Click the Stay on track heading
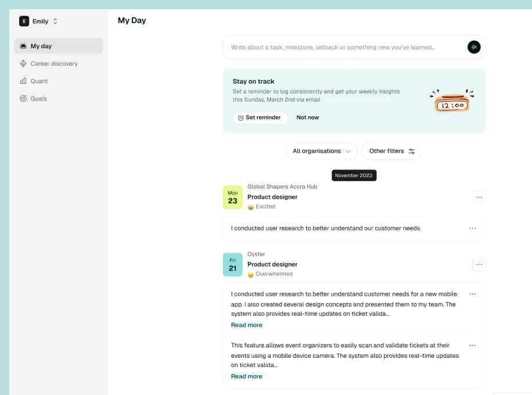 pos(253,81)
